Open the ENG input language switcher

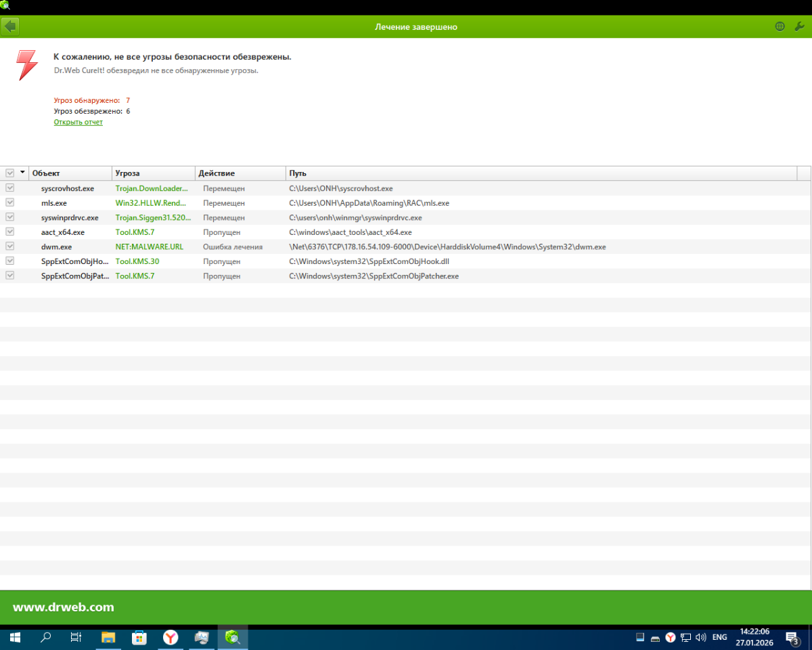pyautogui.click(x=719, y=637)
